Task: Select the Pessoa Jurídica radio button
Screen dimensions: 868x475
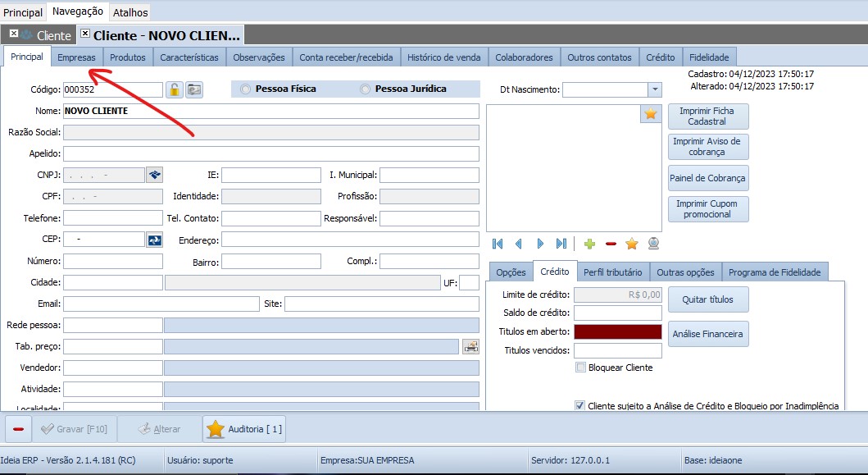Action: pyautogui.click(x=366, y=89)
